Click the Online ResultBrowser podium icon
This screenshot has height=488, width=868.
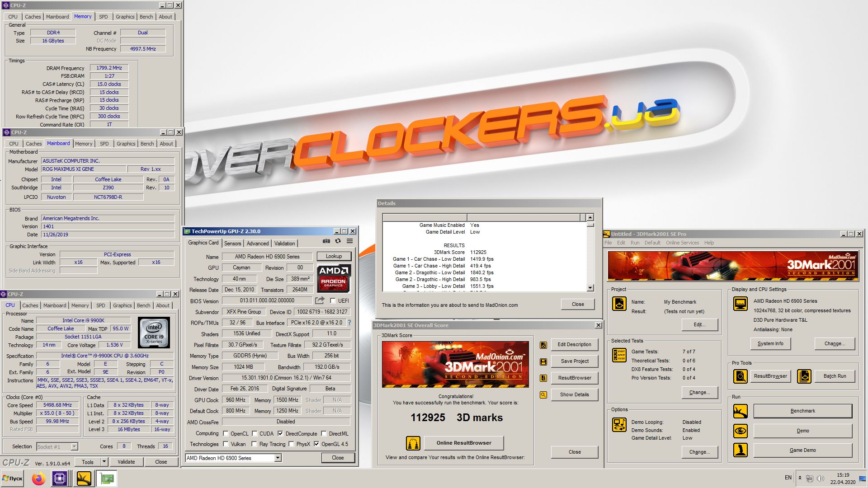click(413, 443)
